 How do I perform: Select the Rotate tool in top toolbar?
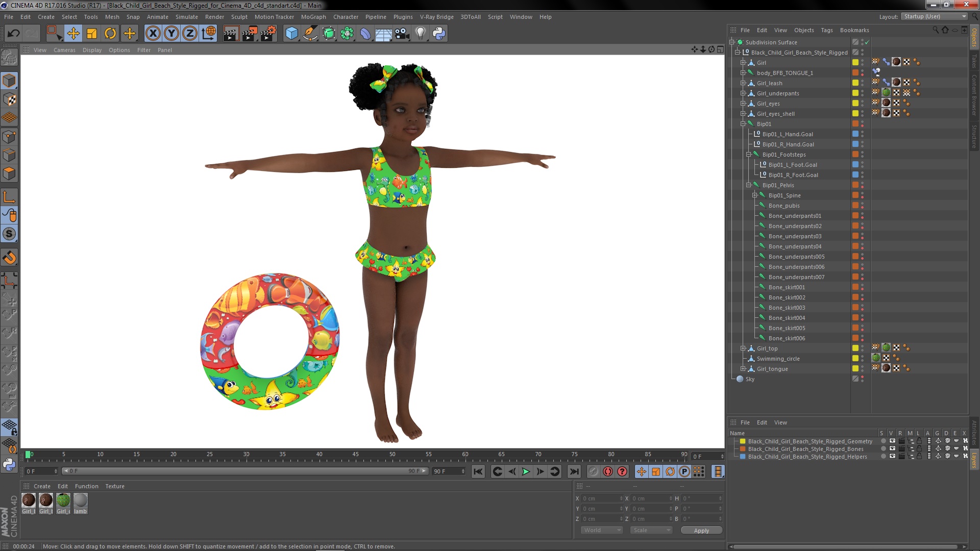click(110, 34)
